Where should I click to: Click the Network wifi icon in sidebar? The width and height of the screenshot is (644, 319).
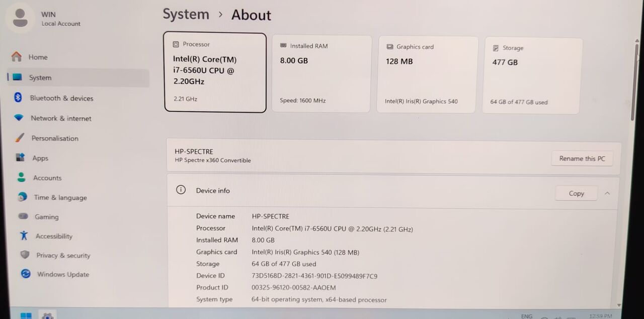(x=19, y=118)
